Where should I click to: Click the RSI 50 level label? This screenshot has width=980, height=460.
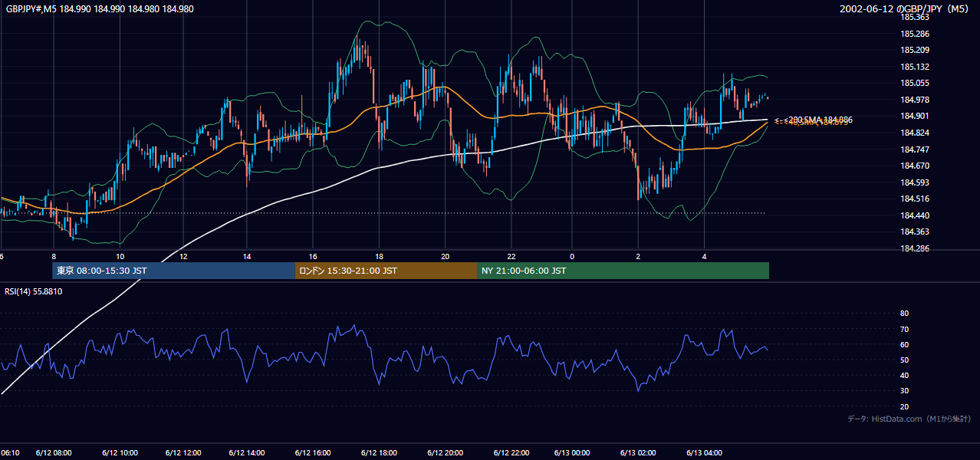(904, 360)
